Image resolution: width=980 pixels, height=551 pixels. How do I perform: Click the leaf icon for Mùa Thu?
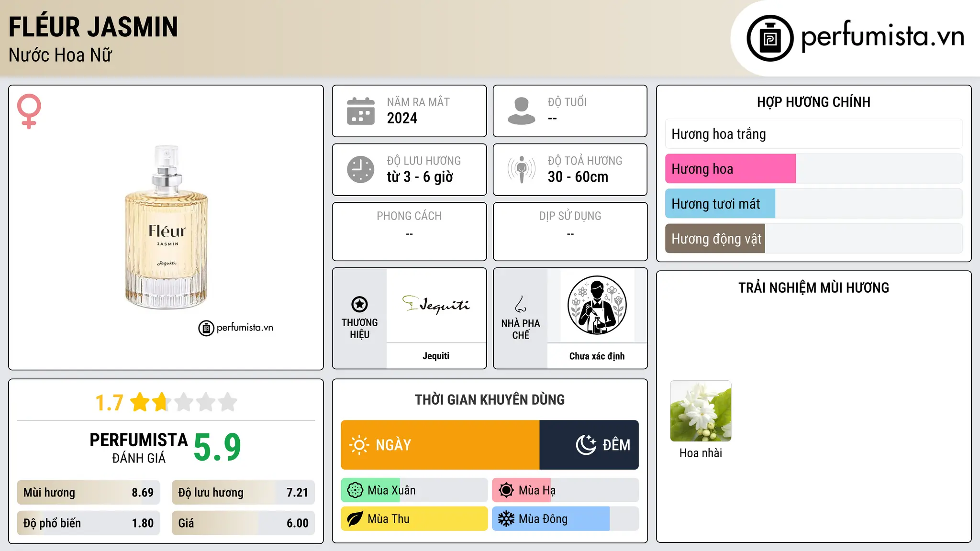(355, 519)
